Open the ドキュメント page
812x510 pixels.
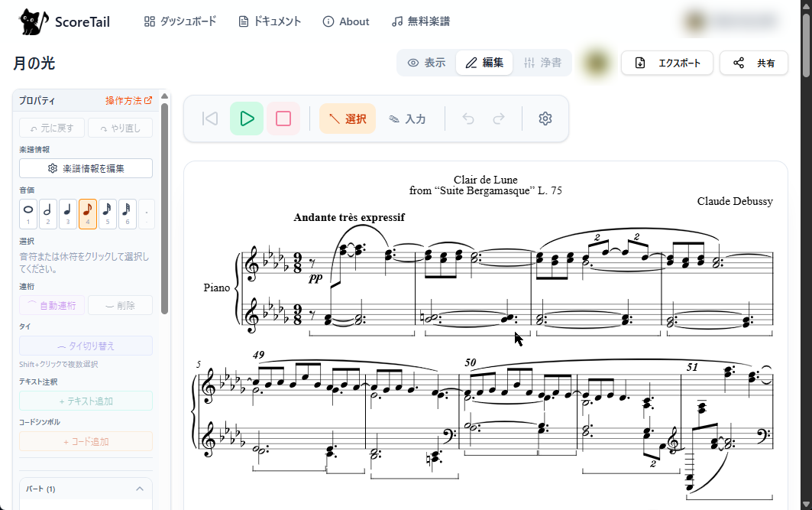click(x=270, y=21)
